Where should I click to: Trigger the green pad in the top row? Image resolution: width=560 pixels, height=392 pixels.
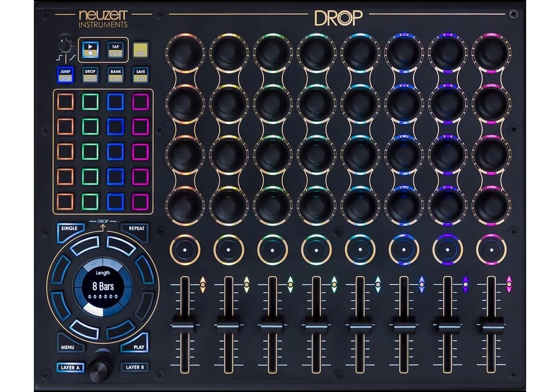pyautogui.click(x=90, y=102)
